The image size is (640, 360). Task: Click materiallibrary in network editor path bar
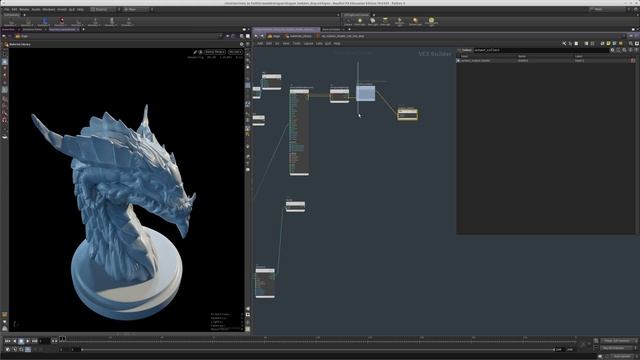(298, 36)
